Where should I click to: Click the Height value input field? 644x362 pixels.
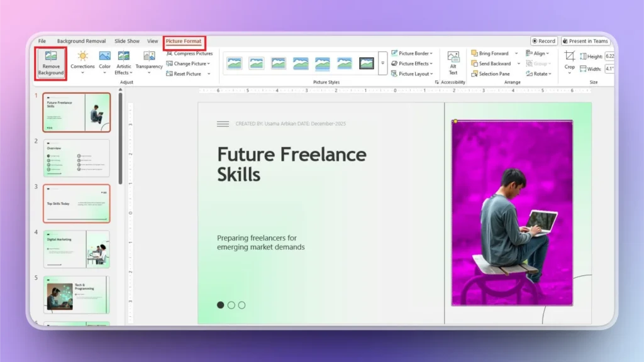pos(609,55)
